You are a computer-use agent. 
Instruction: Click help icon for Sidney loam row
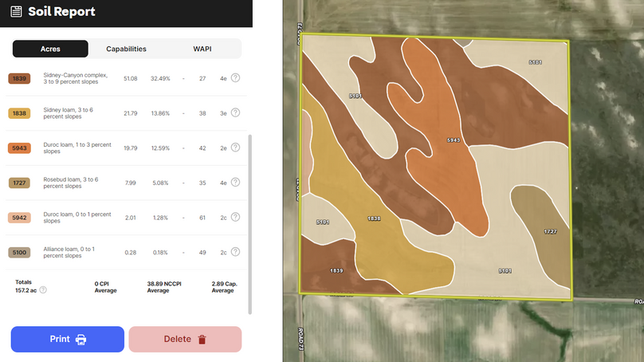[x=235, y=113]
